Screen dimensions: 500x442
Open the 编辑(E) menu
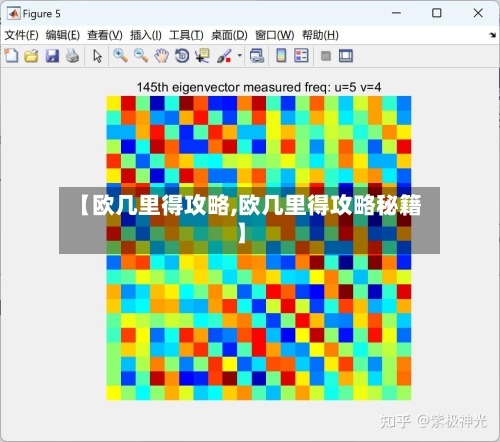click(x=63, y=35)
